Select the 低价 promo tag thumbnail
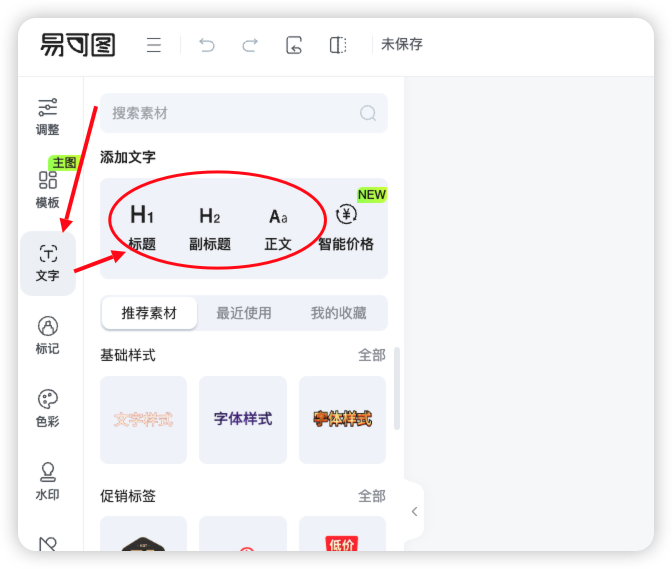The height and width of the screenshot is (569, 672). point(342,534)
